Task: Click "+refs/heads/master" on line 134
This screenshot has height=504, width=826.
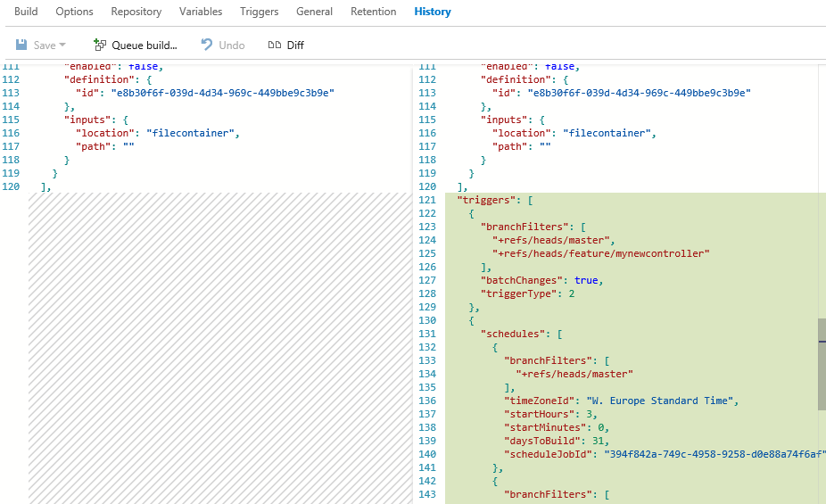Action: (574, 374)
